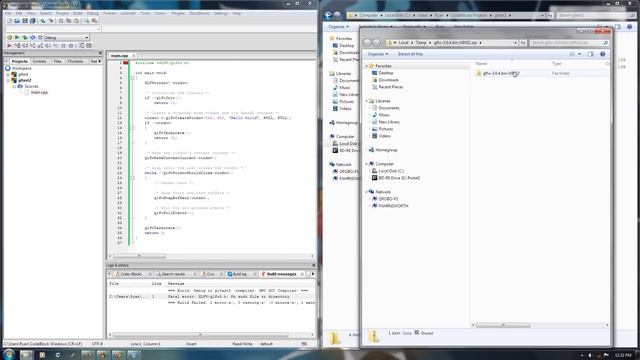Open the Project menu in Code::Blocks
This screenshot has width=640, height=360.
(x=62, y=13)
